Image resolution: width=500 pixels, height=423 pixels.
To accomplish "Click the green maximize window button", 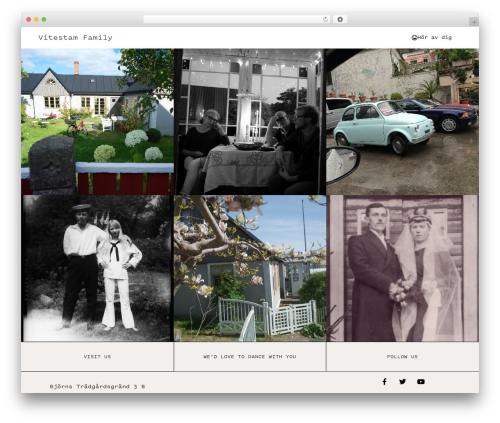I will click(44, 19).
